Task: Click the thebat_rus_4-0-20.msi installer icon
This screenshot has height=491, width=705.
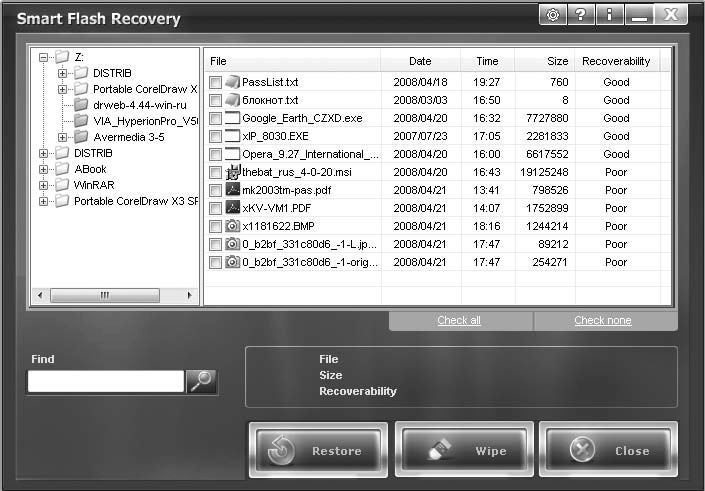Action: [233, 172]
